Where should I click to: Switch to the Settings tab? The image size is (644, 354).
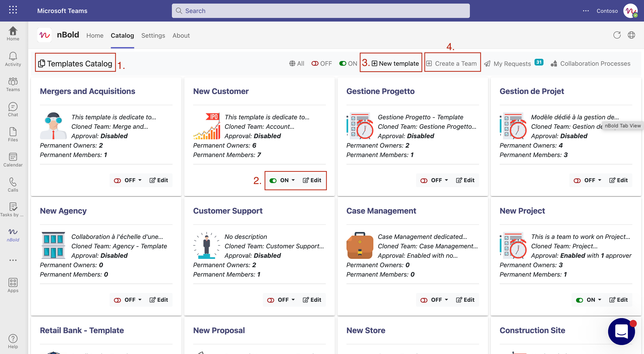tap(153, 35)
